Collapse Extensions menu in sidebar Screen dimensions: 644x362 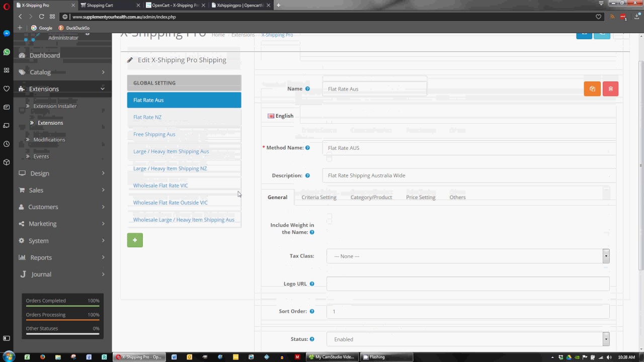(62, 89)
